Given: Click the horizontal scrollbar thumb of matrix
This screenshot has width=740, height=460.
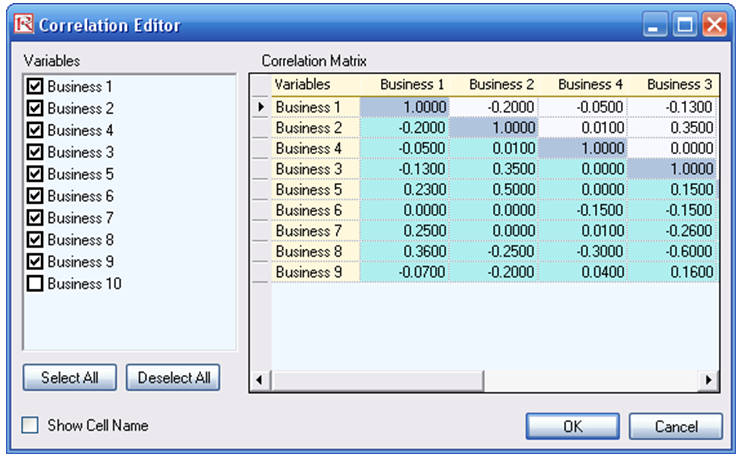Looking at the screenshot, I should tap(377, 380).
